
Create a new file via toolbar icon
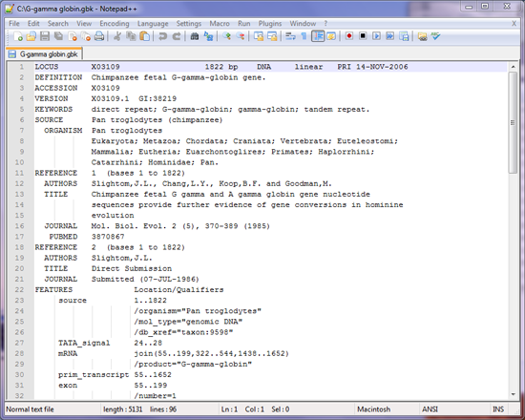pos(18,36)
